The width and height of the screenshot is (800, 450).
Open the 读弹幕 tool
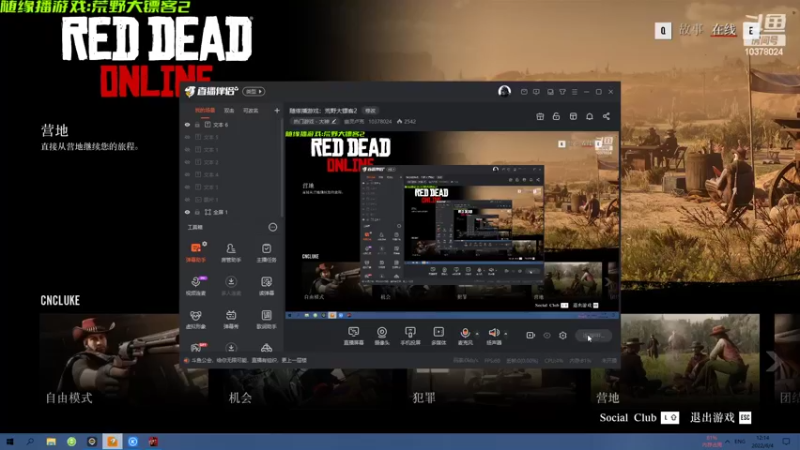266,286
